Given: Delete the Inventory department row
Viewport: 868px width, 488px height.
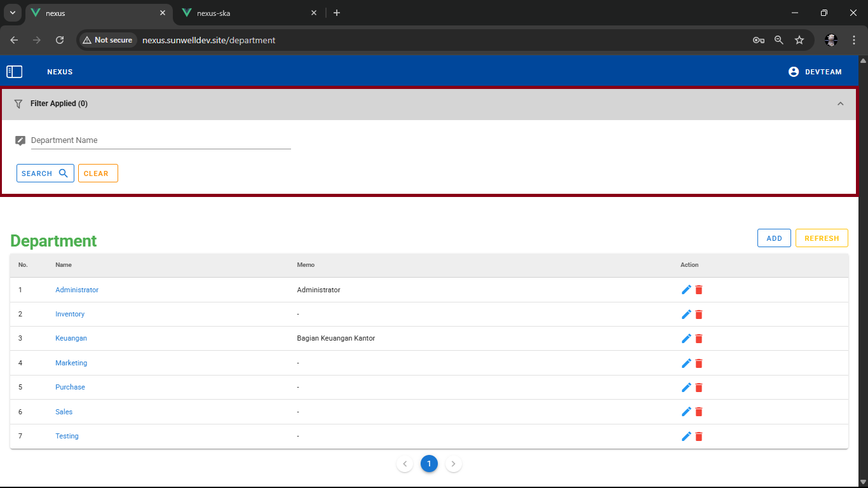Looking at the screenshot, I should point(699,315).
